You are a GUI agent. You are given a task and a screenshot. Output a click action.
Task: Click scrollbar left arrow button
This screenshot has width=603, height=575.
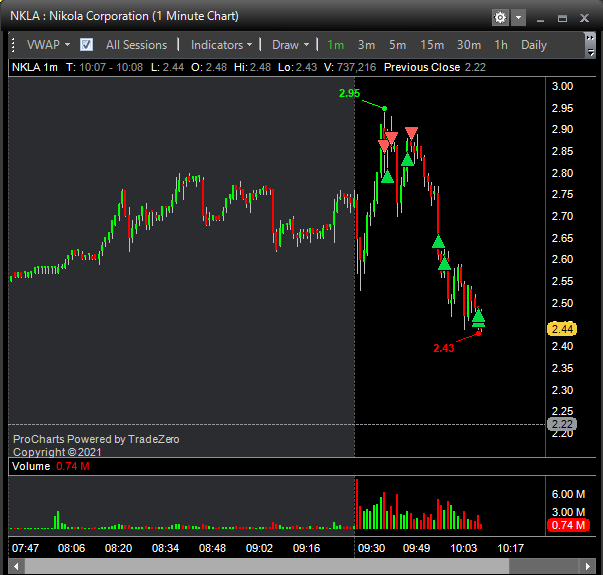pos(16,567)
